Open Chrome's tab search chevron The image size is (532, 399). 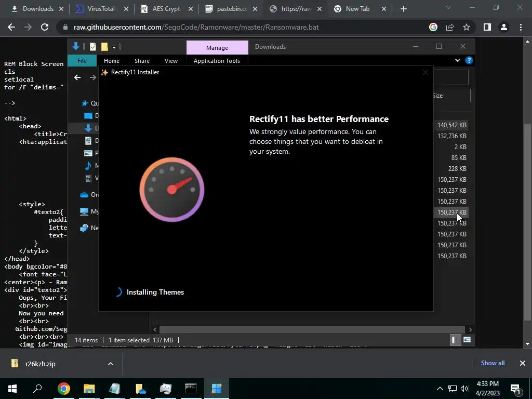tap(448, 7)
